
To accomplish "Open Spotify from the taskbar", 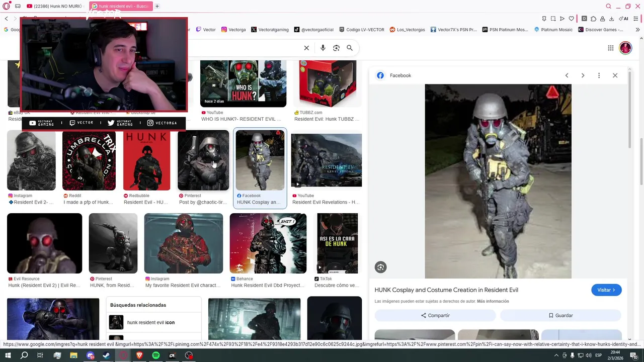I will click(156, 355).
